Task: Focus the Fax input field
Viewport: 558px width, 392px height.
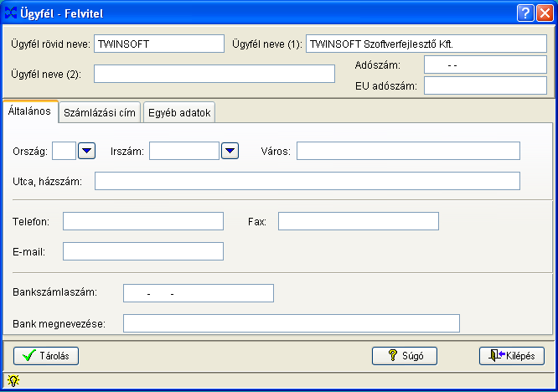Action: (x=359, y=221)
